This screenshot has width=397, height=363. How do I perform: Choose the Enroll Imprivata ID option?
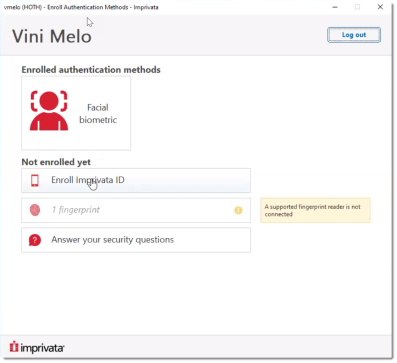pos(136,180)
